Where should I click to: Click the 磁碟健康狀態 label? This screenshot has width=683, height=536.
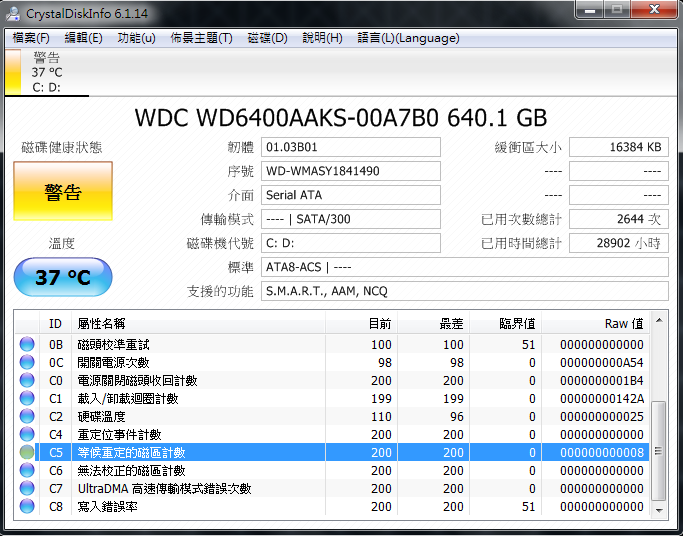[62, 148]
